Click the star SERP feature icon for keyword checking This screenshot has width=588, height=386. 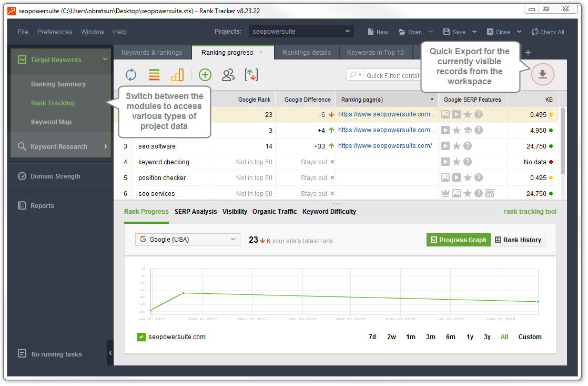tap(457, 162)
